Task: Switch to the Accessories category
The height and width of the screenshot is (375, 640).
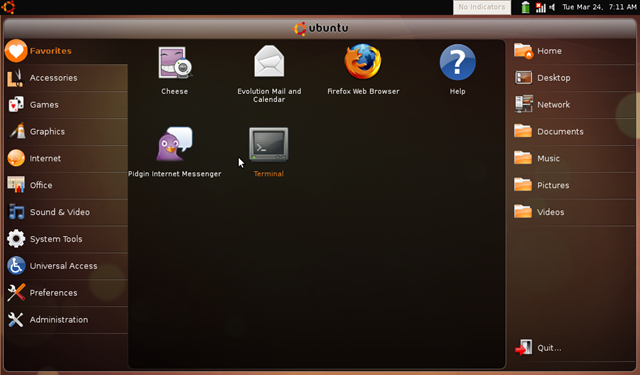Action: (x=66, y=78)
